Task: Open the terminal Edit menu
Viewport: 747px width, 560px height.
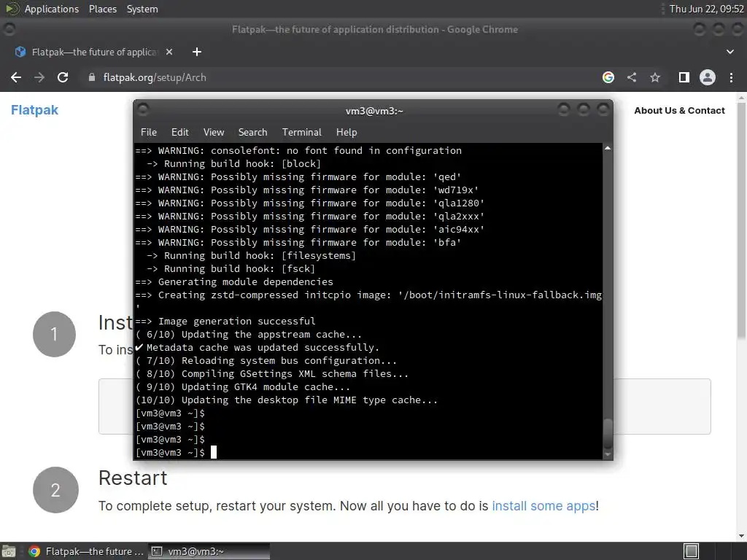Action: [x=180, y=133]
